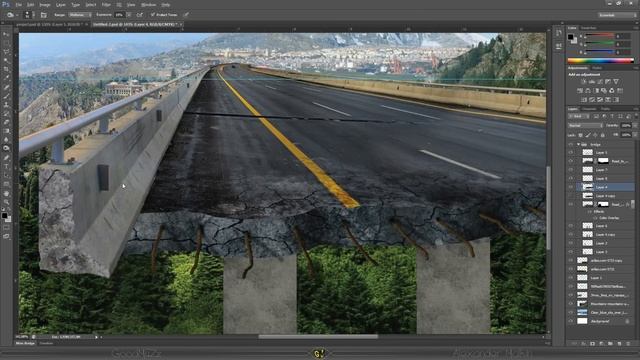Toggle Protect Tones checkbox
Screen dimensions: 640x360
153,15
